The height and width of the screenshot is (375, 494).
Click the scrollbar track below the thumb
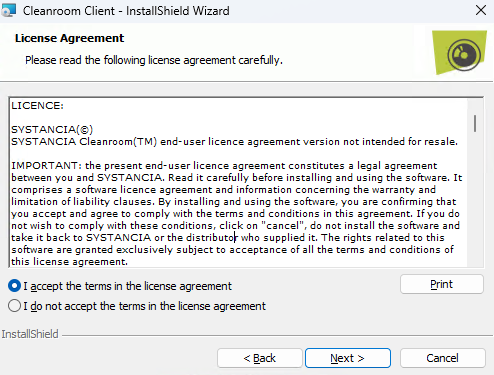pyautogui.click(x=475, y=200)
